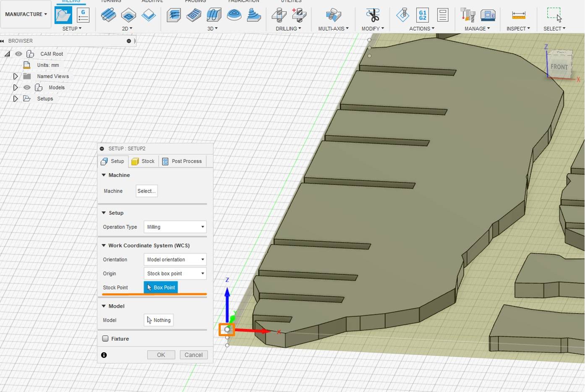Image resolution: width=585 pixels, height=392 pixels.
Task: Select the 3D Pocket Clearing tool
Action: click(193, 16)
